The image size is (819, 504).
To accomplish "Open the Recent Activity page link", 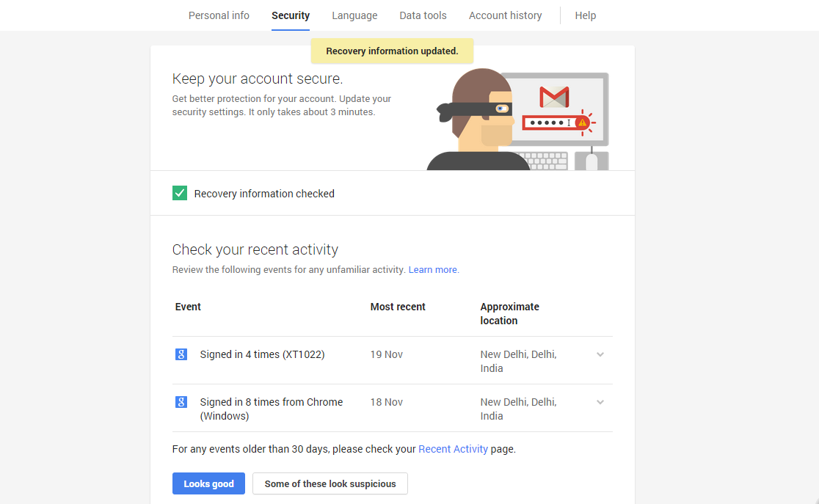I will pos(453,449).
